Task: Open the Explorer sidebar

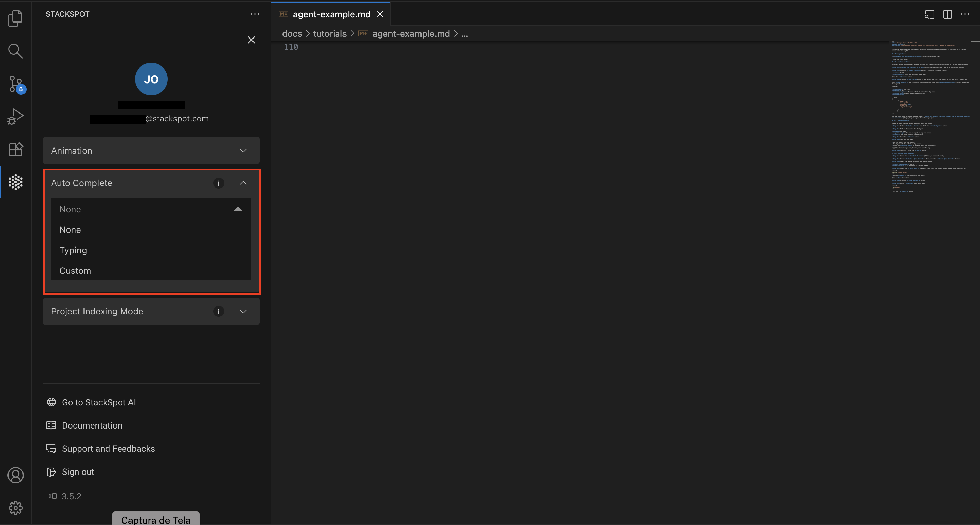Action: [15, 18]
